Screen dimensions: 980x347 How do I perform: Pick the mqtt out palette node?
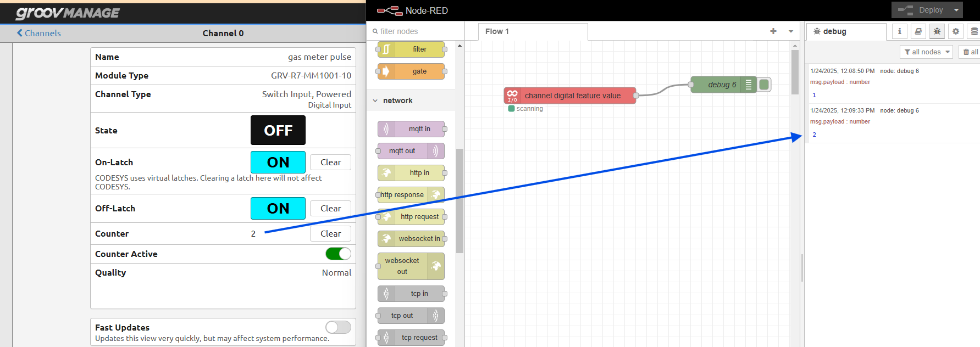pyautogui.click(x=411, y=151)
